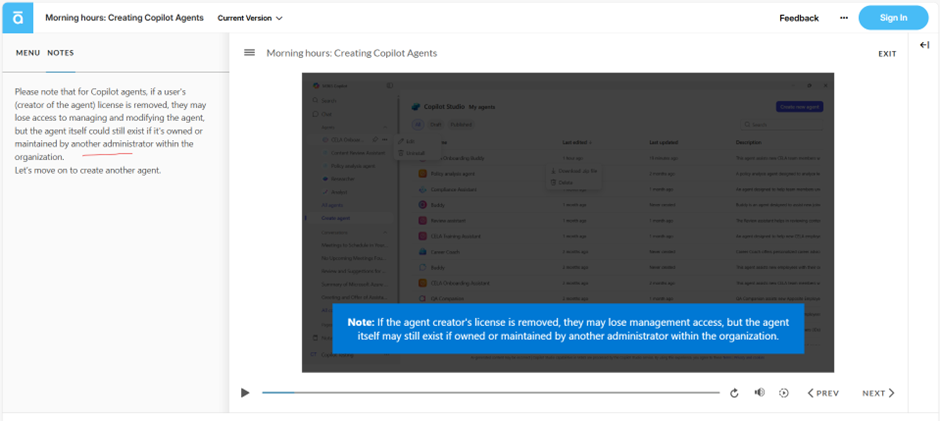Open the Feedback link
940x421 pixels.
799,18
